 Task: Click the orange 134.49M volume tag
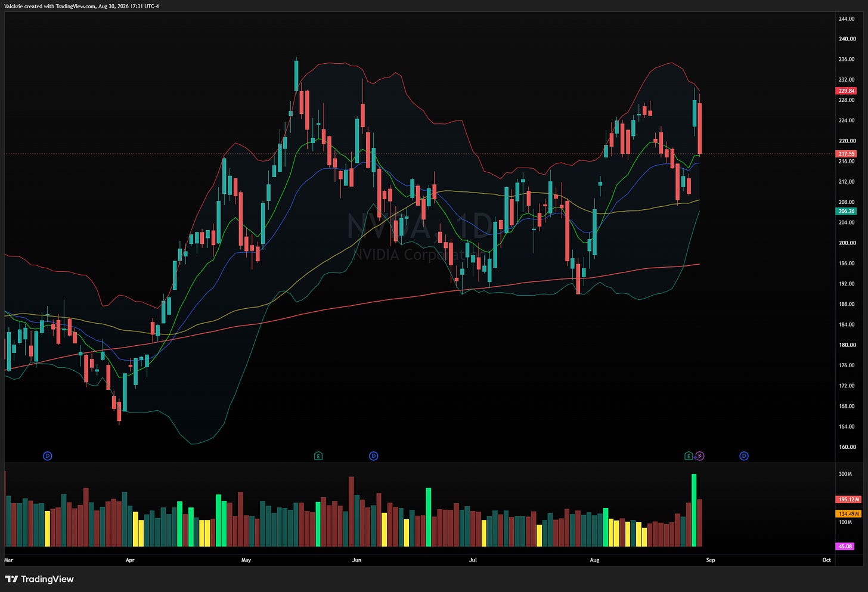pyautogui.click(x=848, y=514)
